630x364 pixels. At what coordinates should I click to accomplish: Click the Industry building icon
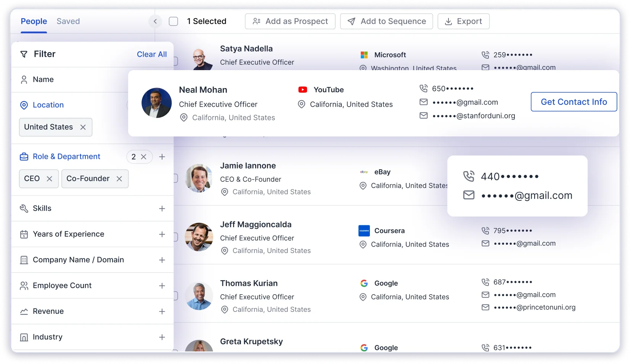point(24,337)
